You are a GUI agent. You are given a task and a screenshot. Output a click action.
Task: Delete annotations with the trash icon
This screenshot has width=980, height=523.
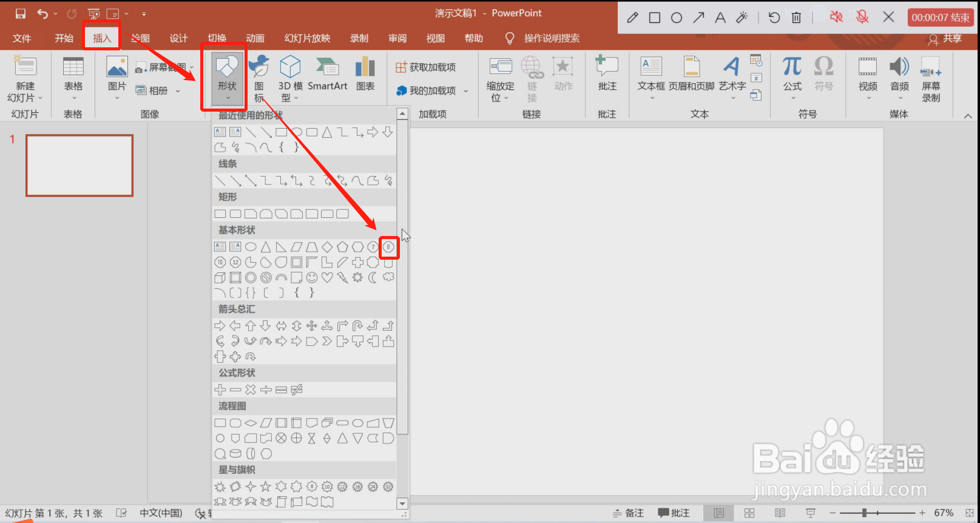click(796, 18)
